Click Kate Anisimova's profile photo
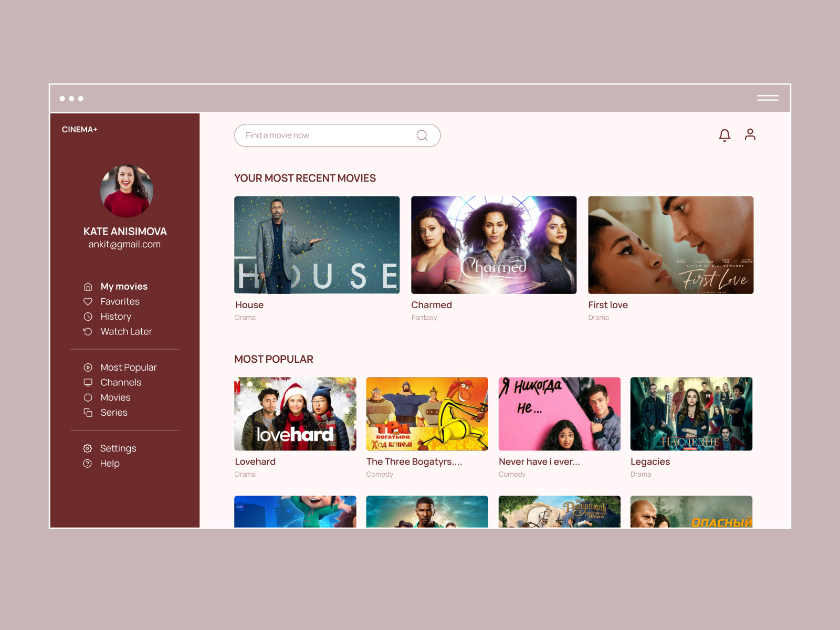The width and height of the screenshot is (840, 630). pos(127,191)
